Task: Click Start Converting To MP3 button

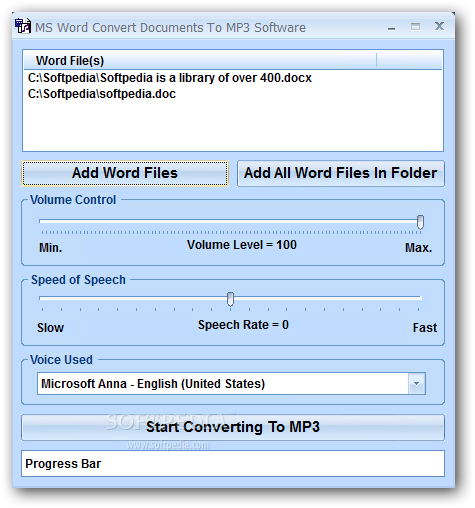Action: [x=233, y=427]
